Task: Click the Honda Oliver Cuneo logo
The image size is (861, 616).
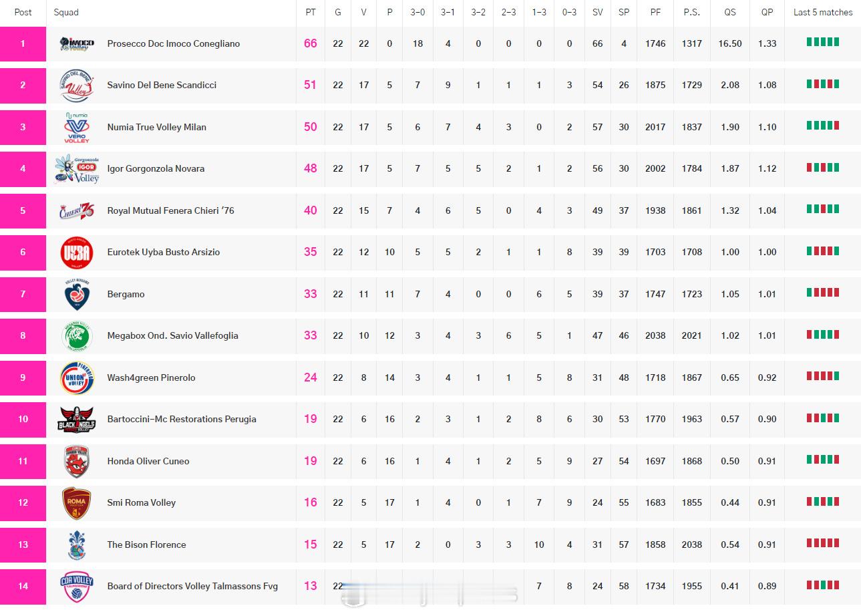Action: coord(77,462)
